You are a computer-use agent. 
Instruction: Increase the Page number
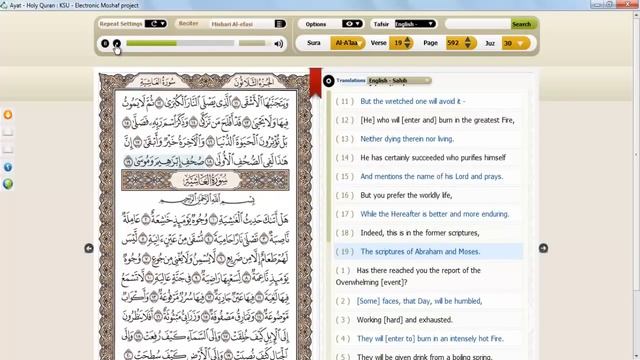[x=468, y=40]
